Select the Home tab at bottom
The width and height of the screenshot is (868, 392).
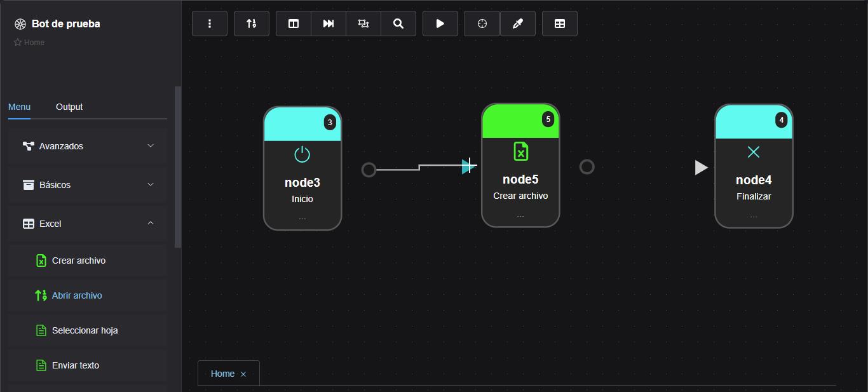tap(222, 374)
